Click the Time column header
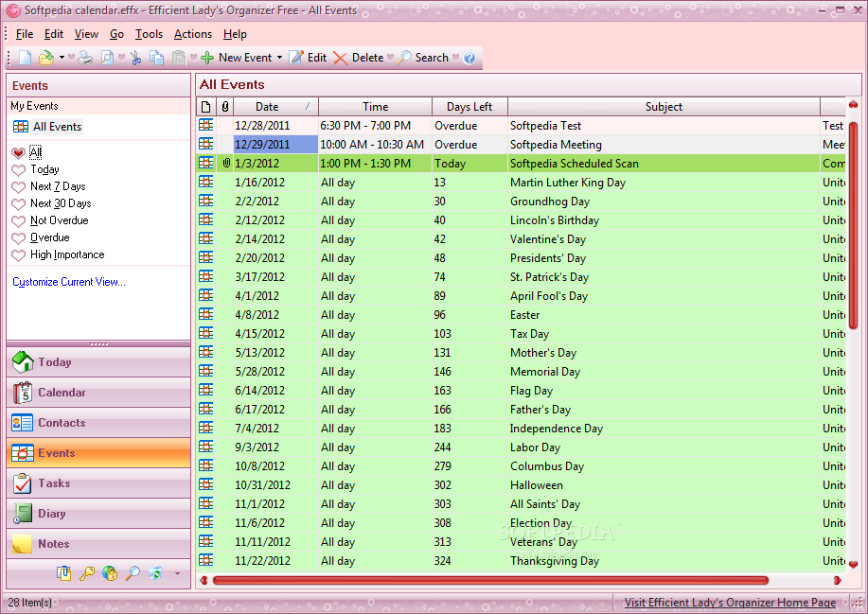 coord(376,107)
